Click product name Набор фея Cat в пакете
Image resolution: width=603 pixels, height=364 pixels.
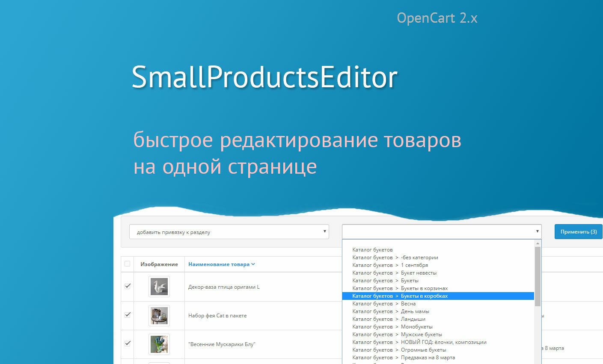coord(217,316)
